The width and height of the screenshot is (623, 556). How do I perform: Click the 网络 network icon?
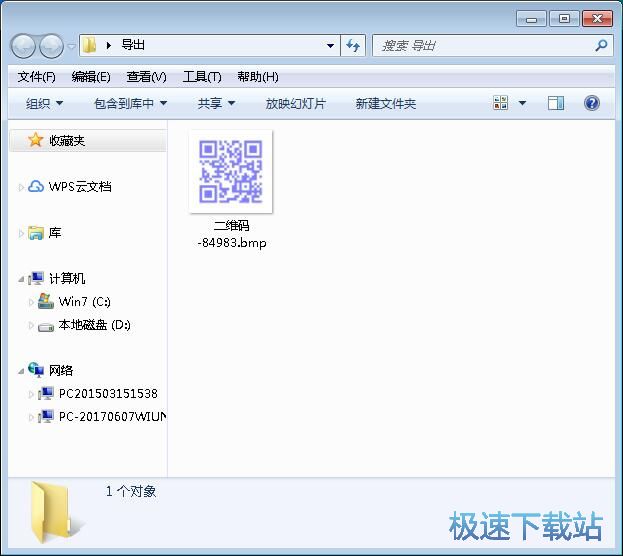[36, 370]
